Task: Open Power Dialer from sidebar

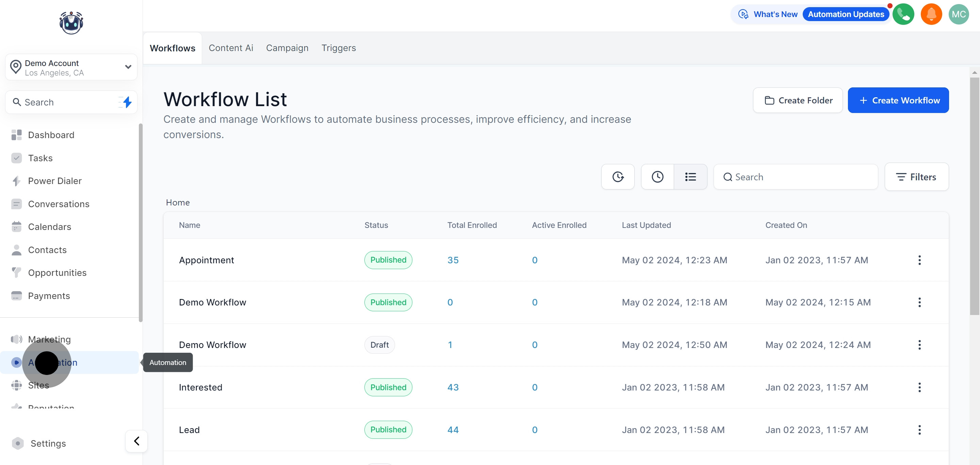Action: point(55,181)
